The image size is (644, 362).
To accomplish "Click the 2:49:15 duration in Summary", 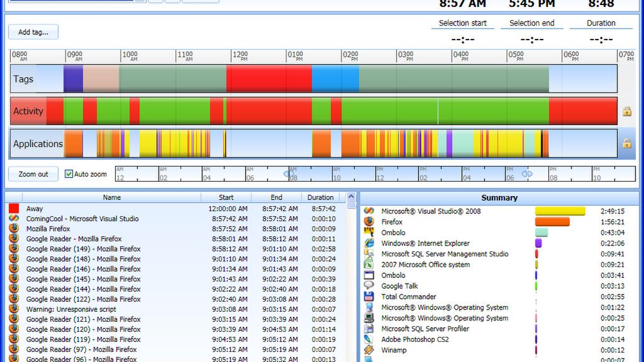I will coord(613,211).
